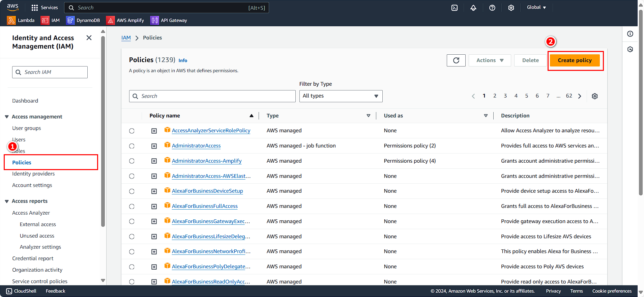The height and width of the screenshot is (297, 644).
Task: Click the top AWS Search bar
Action: click(167, 7)
